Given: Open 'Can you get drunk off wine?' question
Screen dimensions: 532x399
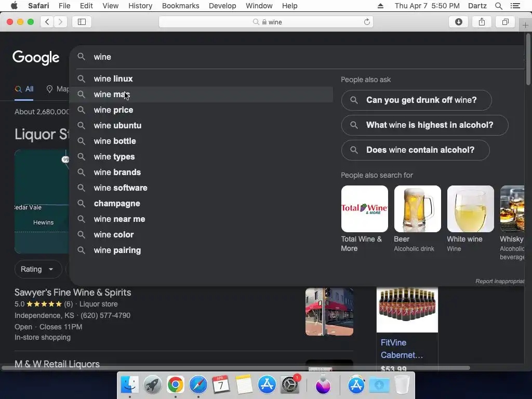Looking at the screenshot, I should [x=416, y=100].
